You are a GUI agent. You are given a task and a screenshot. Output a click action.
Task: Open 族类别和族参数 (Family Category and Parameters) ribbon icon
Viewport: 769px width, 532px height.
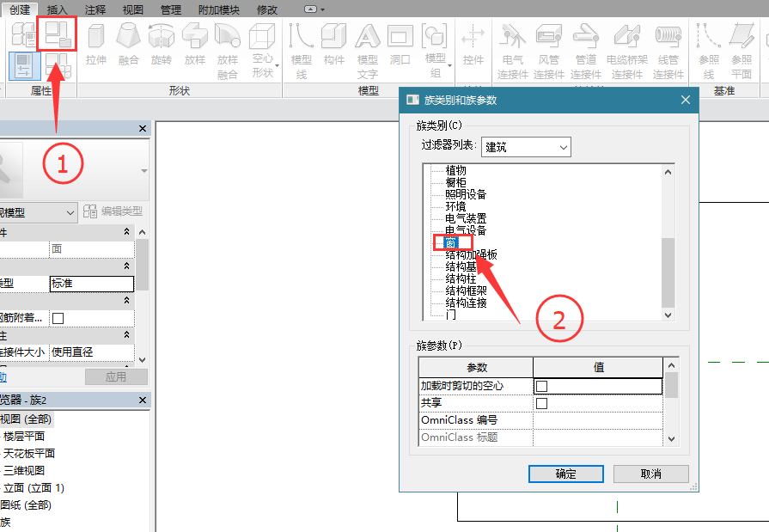(57, 34)
